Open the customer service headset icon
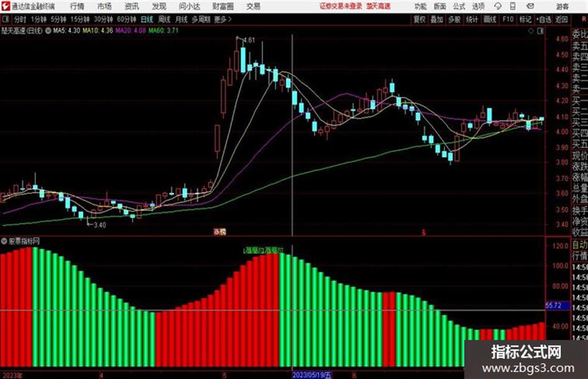The width and height of the screenshot is (588, 379). pyautogui.click(x=498, y=6)
